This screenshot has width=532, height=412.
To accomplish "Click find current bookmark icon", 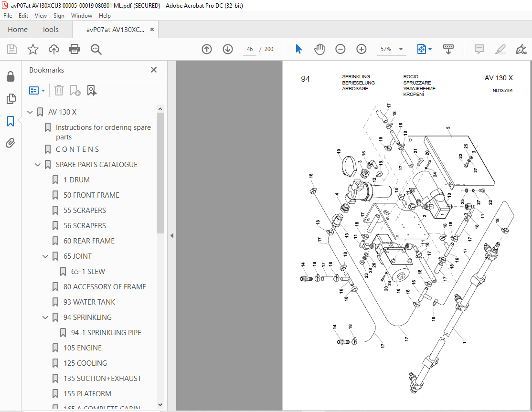I will [92, 91].
